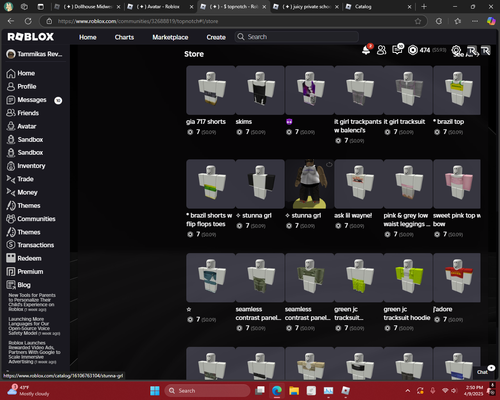Open the ask lil wayne! item link

pyautogui.click(x=353, y=215)
